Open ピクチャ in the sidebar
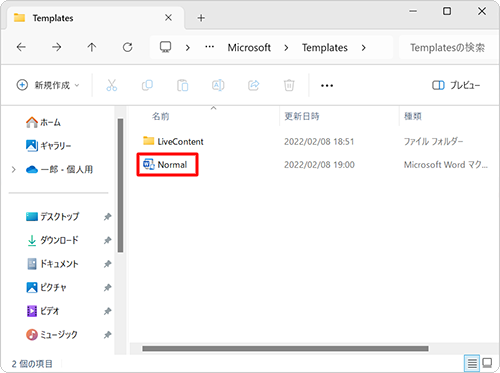The width and height of the screenshot is (500, 373). (x=46, y=287)
